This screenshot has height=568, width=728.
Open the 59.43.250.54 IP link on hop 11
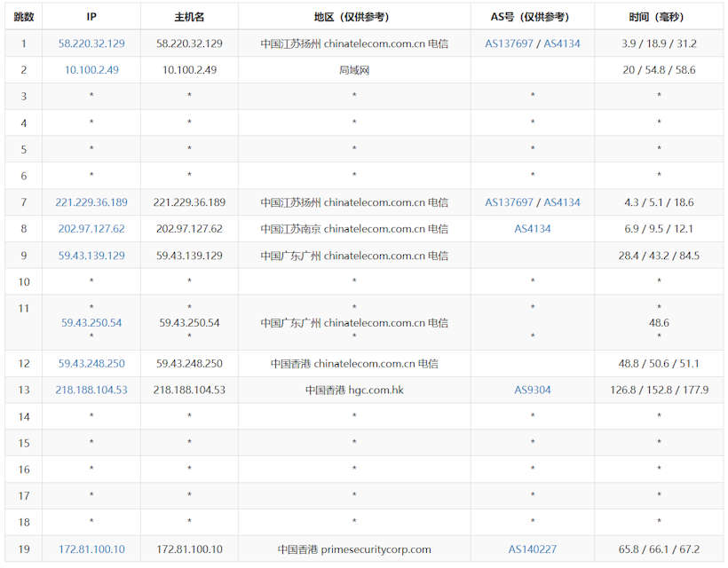(90, 322)
